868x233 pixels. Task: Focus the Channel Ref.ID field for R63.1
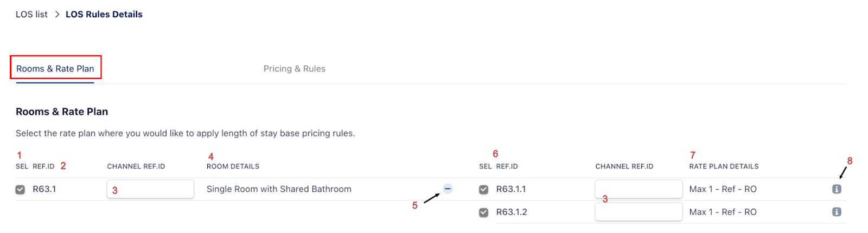point(150,189)
